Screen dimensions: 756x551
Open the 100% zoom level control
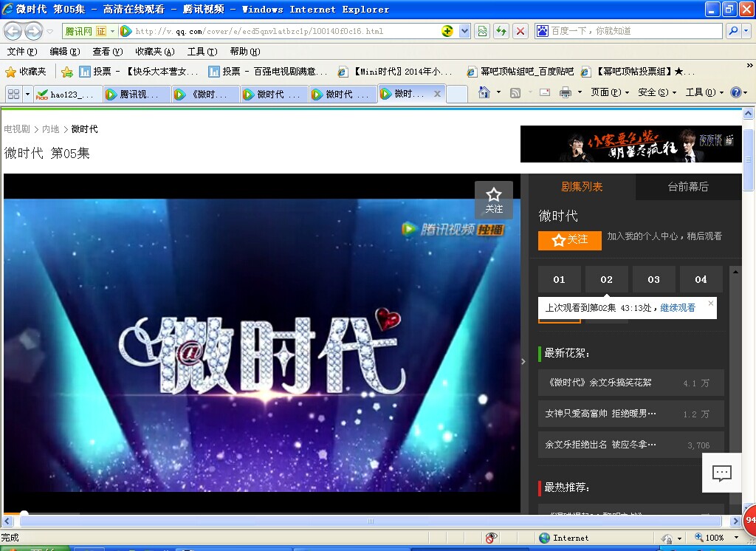[x=716, y=538]
